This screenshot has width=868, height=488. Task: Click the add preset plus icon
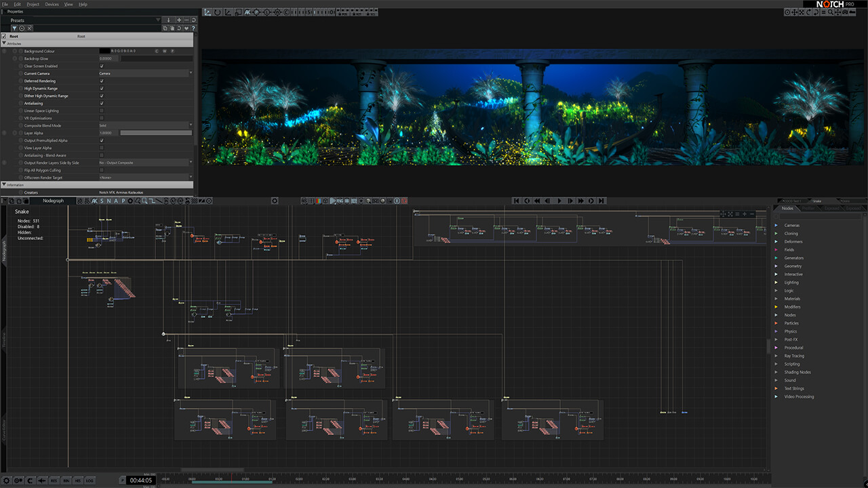click(179, 20)
